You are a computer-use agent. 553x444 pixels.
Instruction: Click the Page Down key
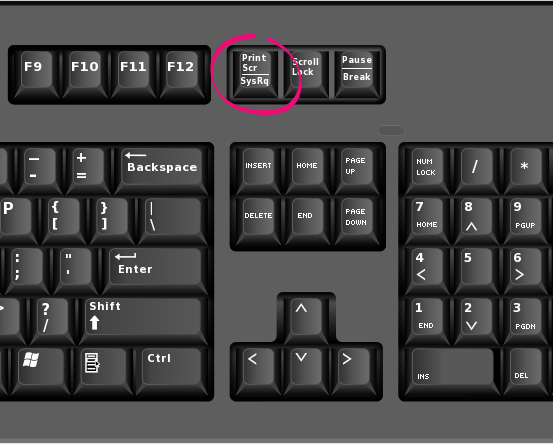(357, 221)
